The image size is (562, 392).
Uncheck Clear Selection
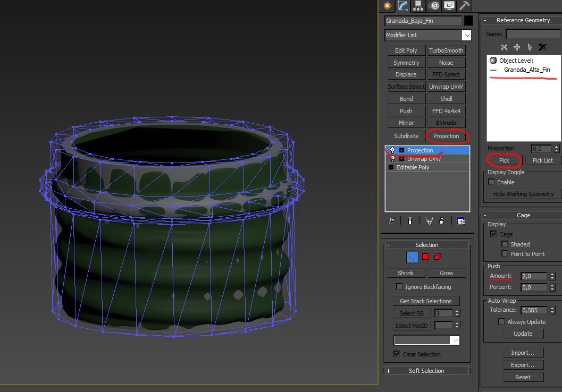[397, 354]
